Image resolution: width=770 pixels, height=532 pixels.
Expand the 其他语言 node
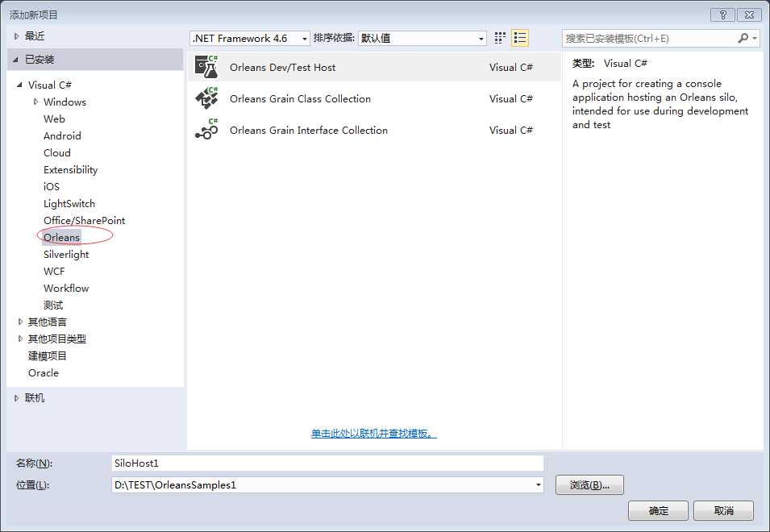[20, 322]
